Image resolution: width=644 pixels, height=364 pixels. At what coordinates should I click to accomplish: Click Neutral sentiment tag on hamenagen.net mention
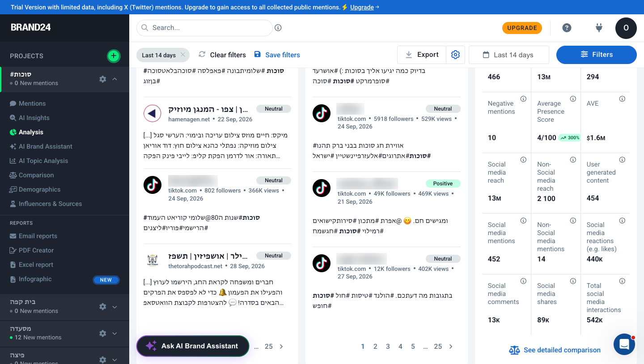coord(274,109)
